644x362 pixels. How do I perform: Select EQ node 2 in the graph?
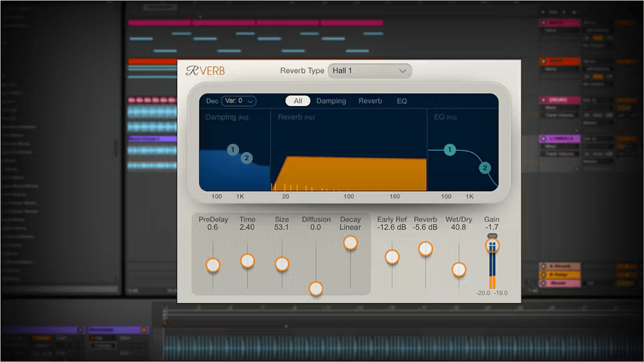485,167
